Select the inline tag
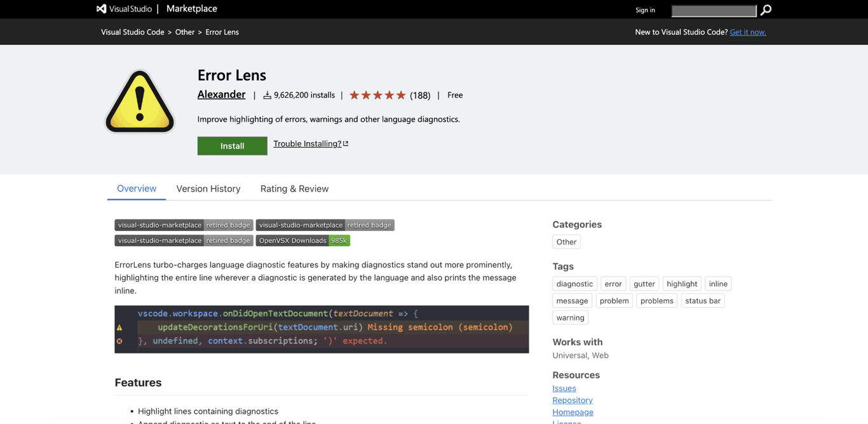 [718, 284]
